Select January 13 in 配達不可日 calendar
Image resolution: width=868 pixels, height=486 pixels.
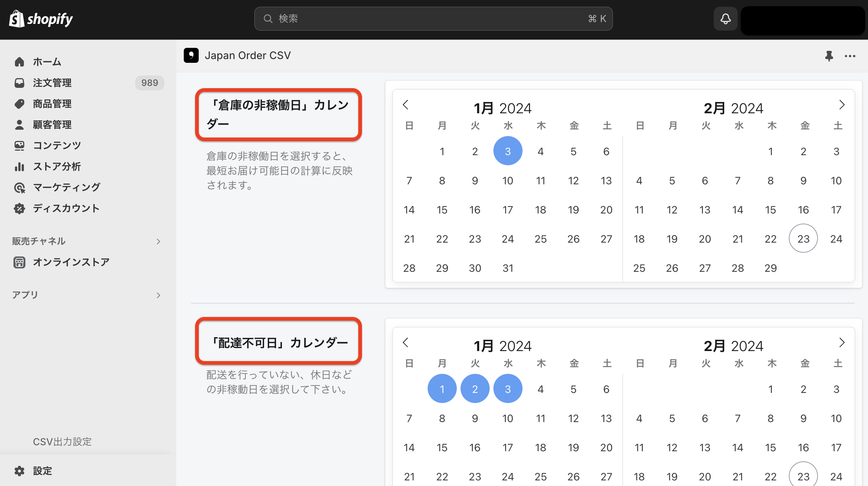(x=606, y=418)
